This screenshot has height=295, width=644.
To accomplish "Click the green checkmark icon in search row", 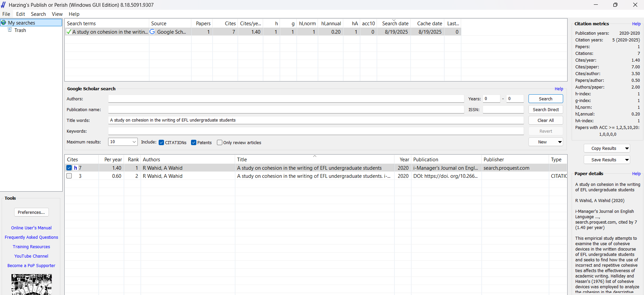I will coord(69,32).
